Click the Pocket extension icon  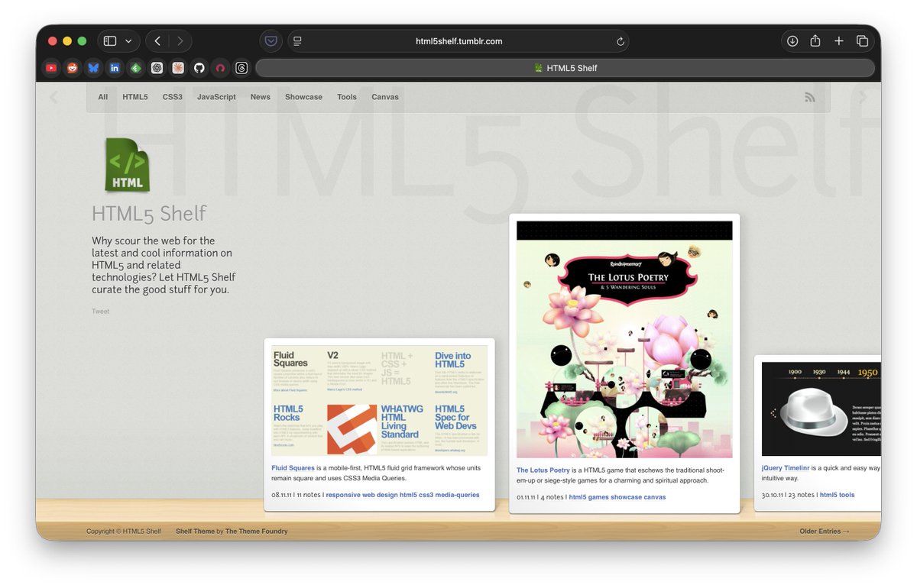pos(271,41)
